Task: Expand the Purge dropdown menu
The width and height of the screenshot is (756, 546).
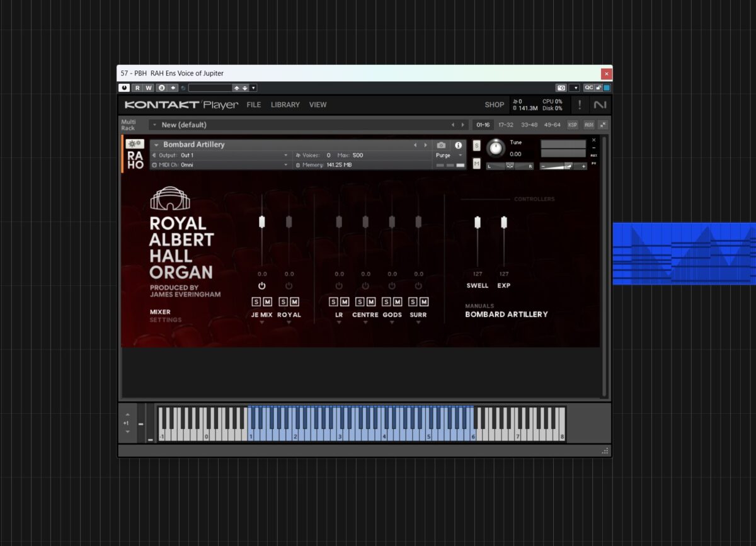Action: (461, 155)
